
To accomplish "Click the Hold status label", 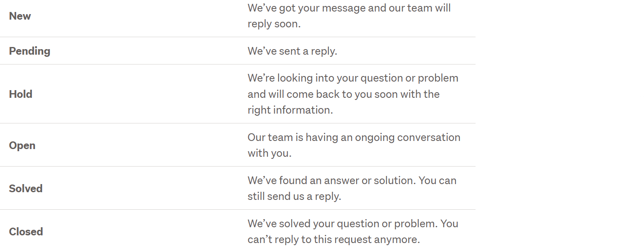I will (20, 94).
